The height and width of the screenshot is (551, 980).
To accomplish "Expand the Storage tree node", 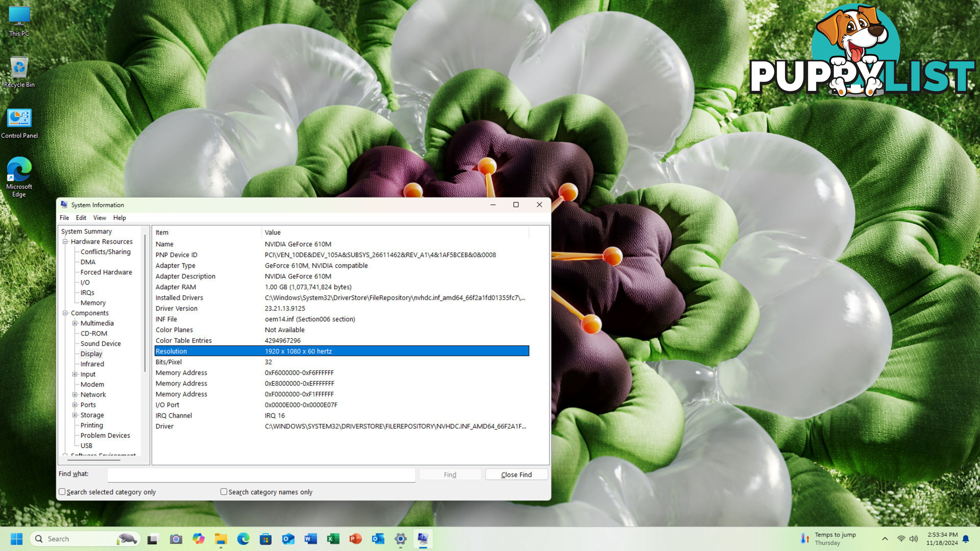I will (x=75, y=415).
